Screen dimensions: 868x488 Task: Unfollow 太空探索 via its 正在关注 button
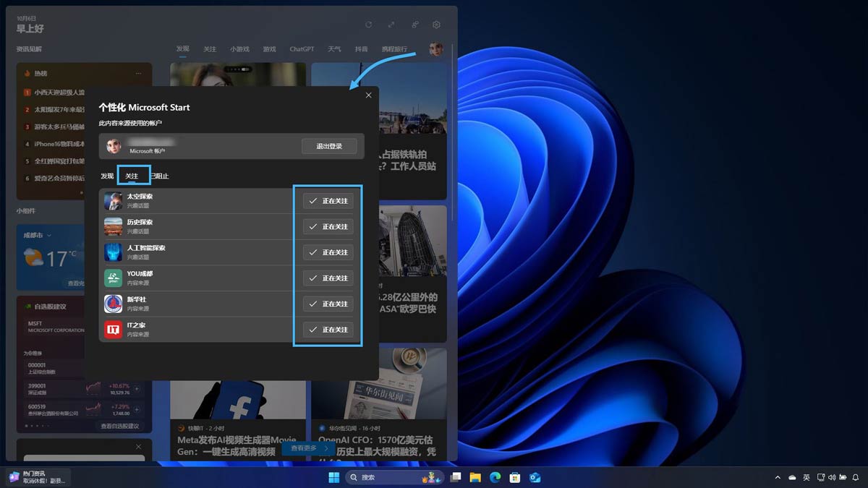click(328, 201)
